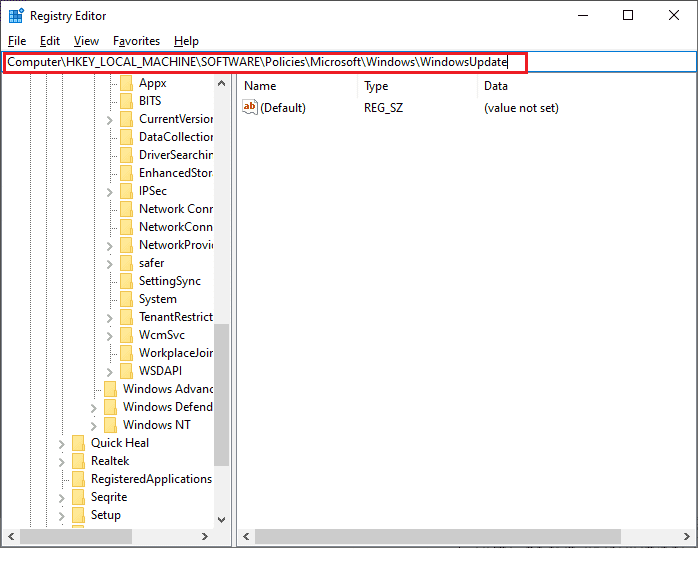Screen dimensions: 698x571
Task: Select the WorkplaceJoin folder icon
Action: 126,353
